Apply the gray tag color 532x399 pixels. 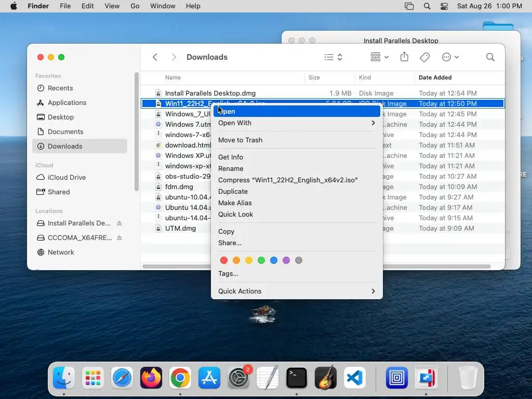[x=299, y=260]
